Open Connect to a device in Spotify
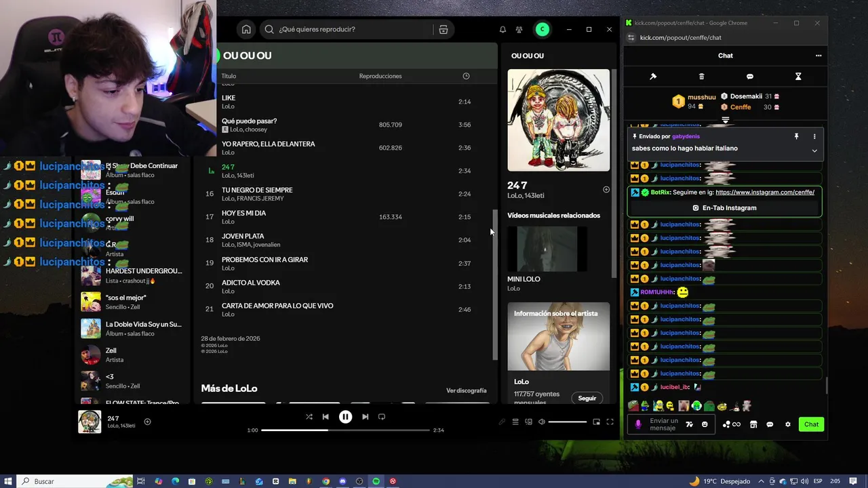 coord(528,422)
